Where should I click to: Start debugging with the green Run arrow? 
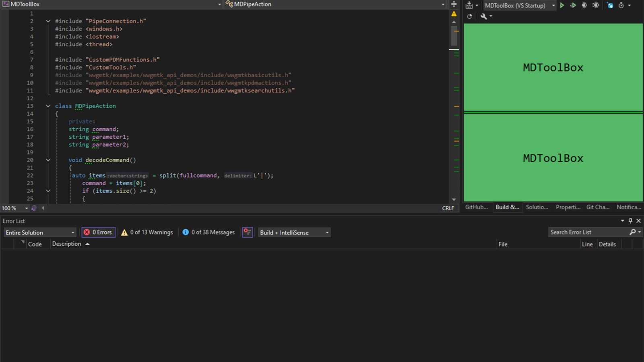562,5
